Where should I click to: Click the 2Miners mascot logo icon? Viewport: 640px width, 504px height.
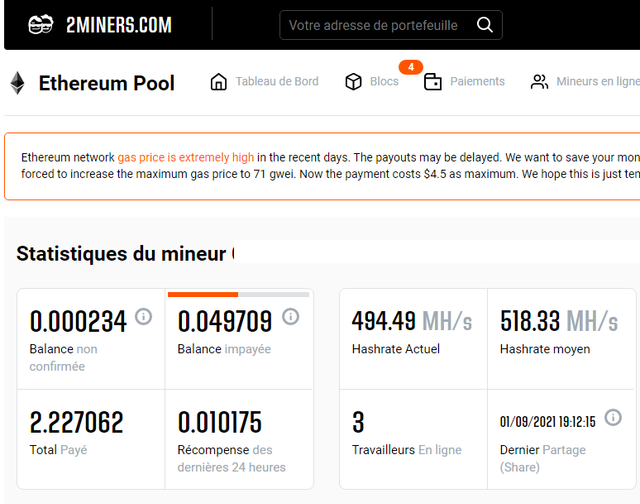pyautogui.click(x=40, y=24)
